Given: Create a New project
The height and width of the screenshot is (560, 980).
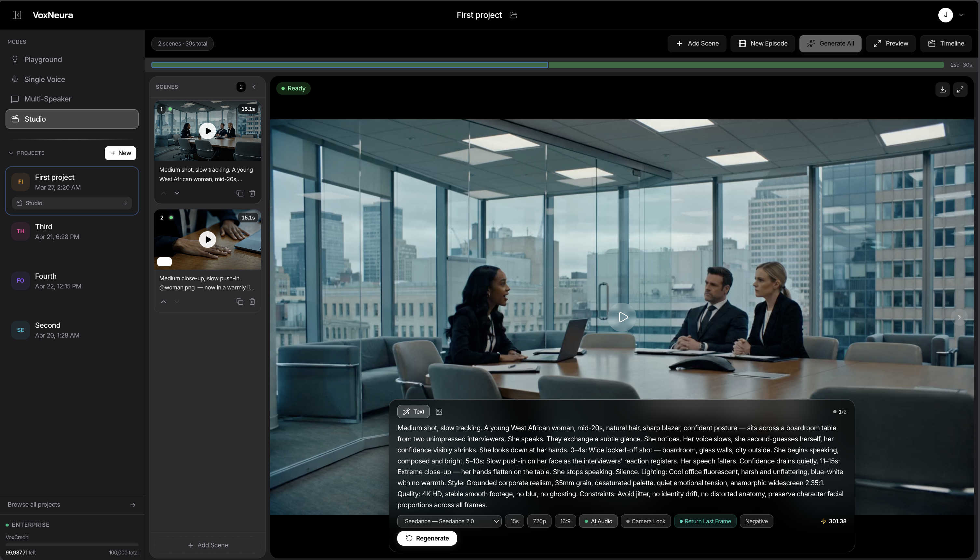Looking at the screenshot, I should click(120, 153).
